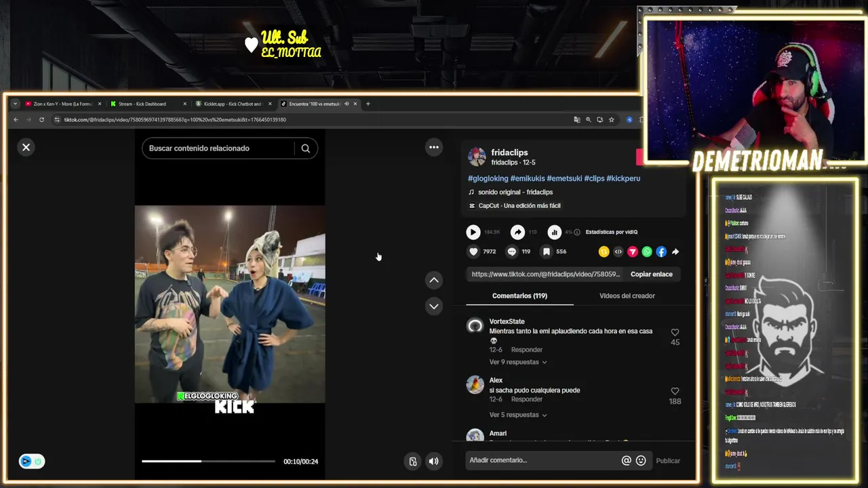Like VortexState's comment heart
Screen dimensions: 868x488
point(675,332)
